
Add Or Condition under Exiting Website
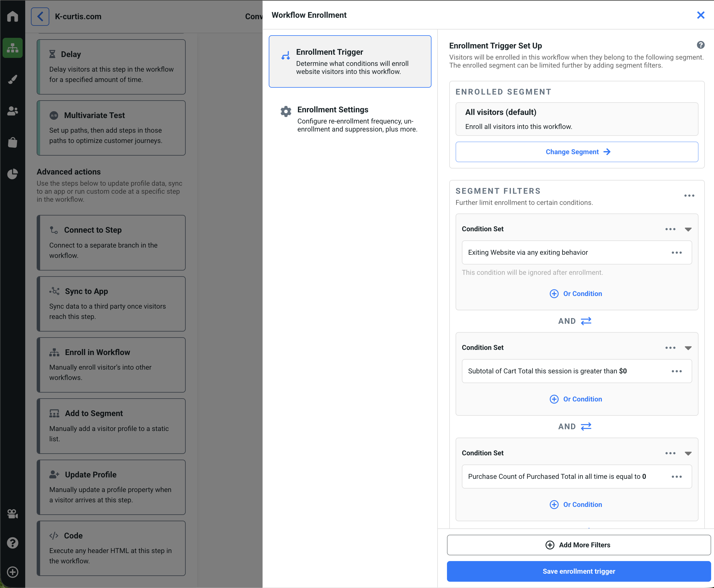[575, 293]
